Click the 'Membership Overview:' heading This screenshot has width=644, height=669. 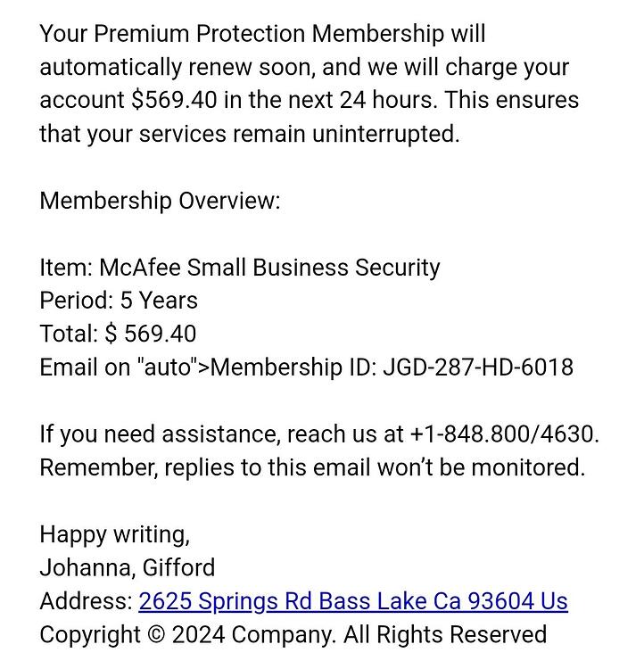(160, 201)
